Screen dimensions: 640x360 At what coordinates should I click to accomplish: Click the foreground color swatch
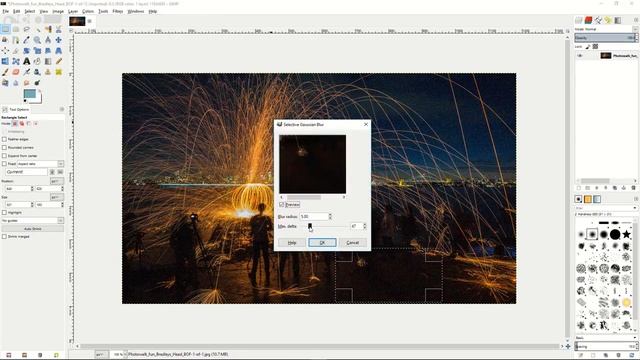[29, 94]
